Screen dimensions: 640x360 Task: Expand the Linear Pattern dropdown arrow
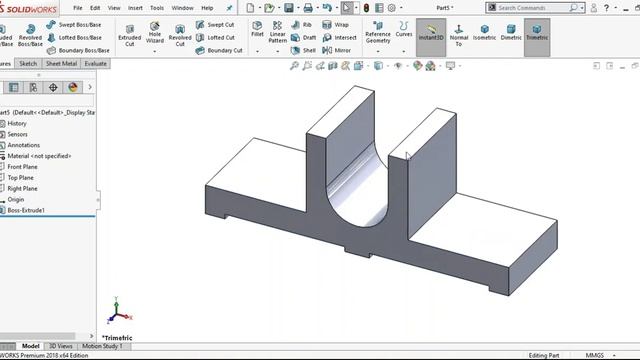(x=278, y=51)
